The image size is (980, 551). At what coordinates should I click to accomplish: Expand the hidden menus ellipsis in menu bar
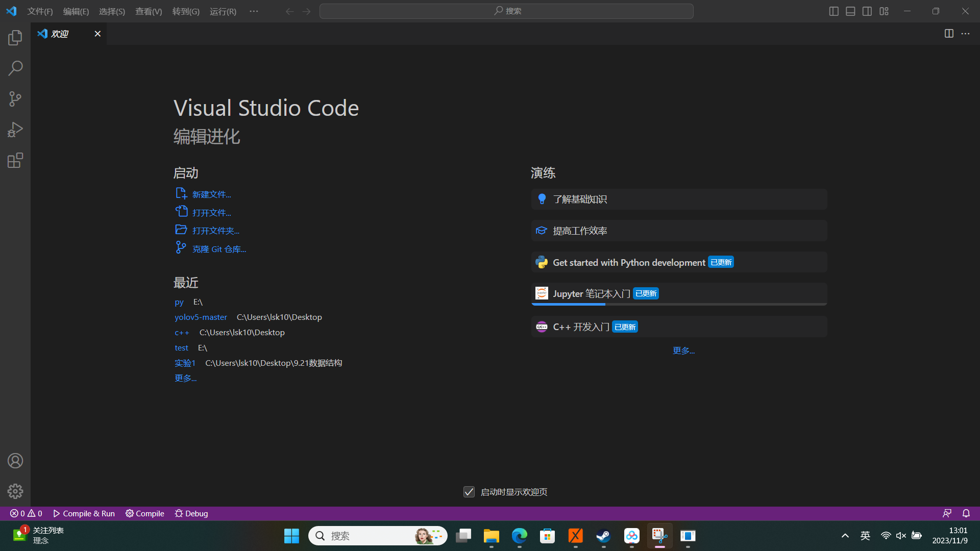click(x=254, y=11)
